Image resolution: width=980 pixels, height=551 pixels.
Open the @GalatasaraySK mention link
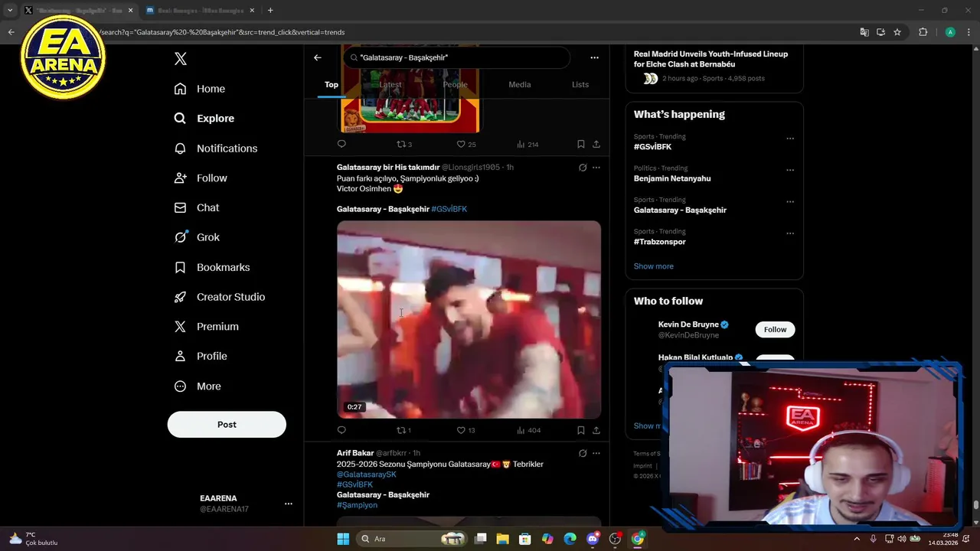pos(367,474)
